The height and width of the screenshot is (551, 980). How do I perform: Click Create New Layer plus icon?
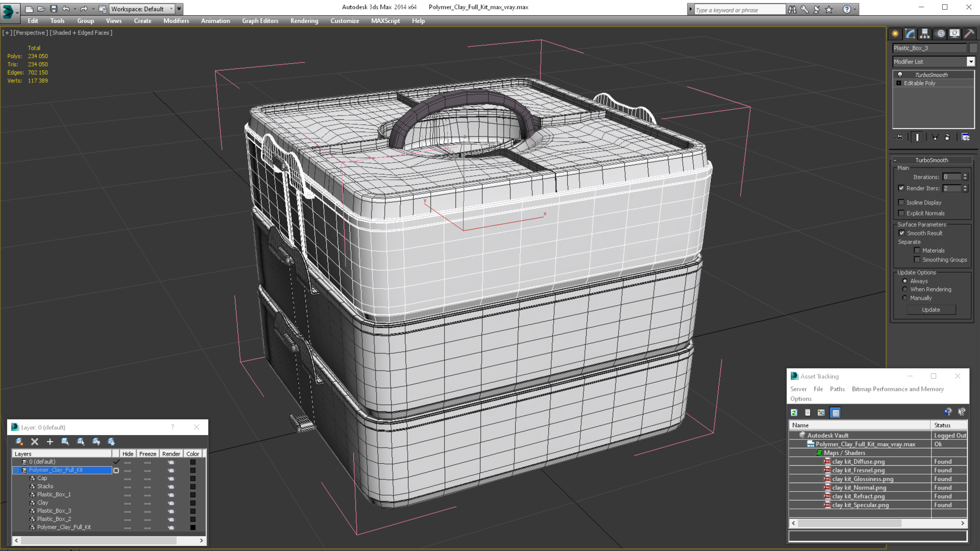tap(50, 441)
